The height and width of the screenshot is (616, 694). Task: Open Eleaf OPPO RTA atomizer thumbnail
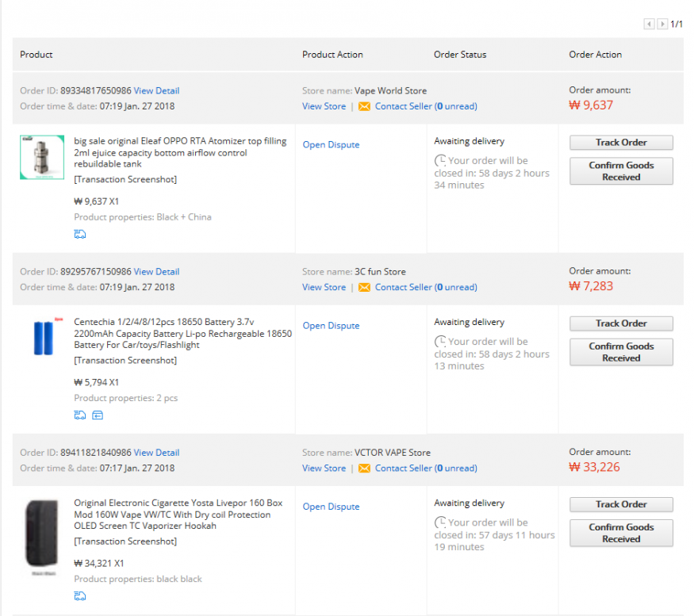42,157
